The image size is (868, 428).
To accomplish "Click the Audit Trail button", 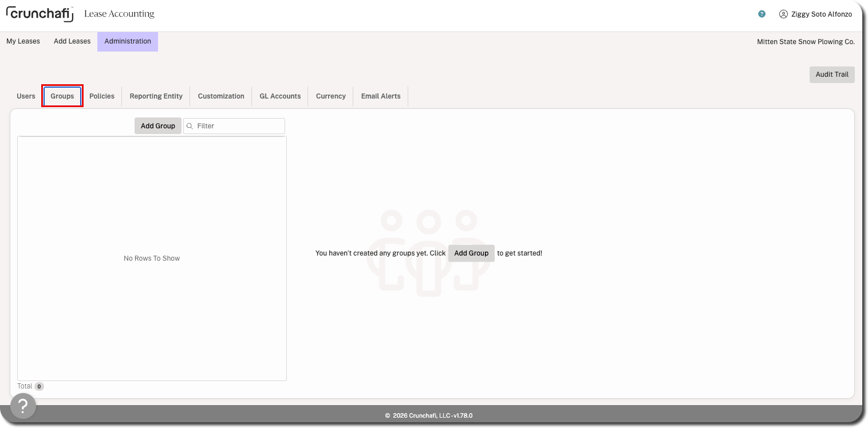I will [832, 74].
